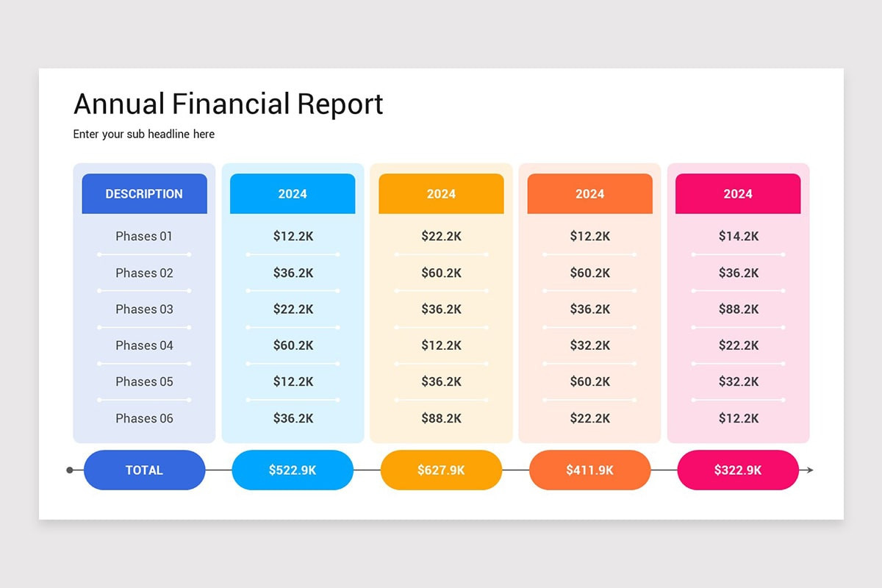Click the timeline start dot left of TOTAL

click(70, 470)
